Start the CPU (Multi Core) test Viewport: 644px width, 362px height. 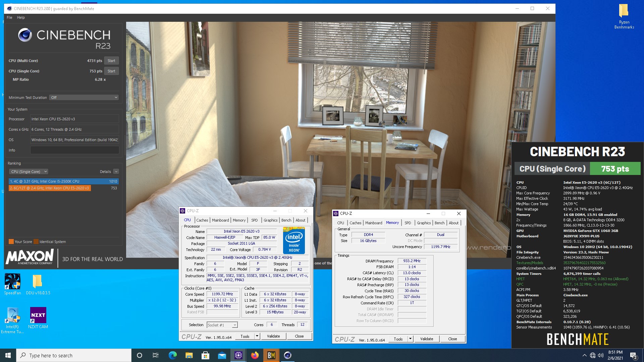click(111, 61)
